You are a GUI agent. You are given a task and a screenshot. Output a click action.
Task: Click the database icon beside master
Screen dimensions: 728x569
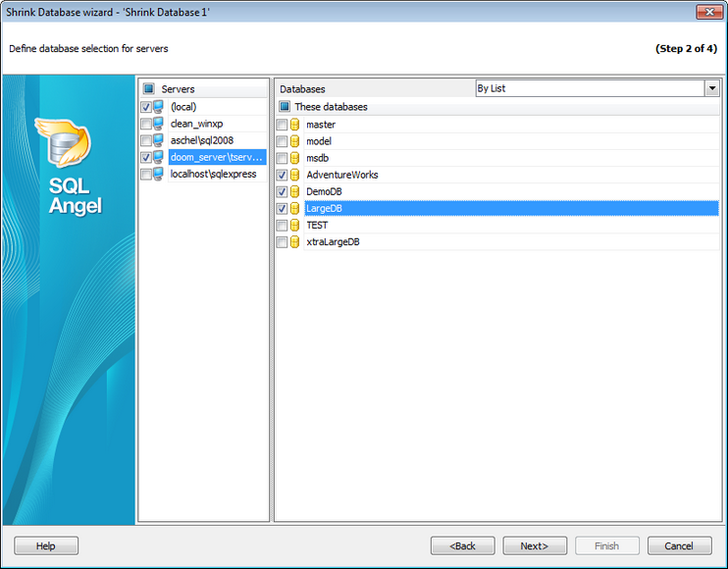click(x=294, y=125)
